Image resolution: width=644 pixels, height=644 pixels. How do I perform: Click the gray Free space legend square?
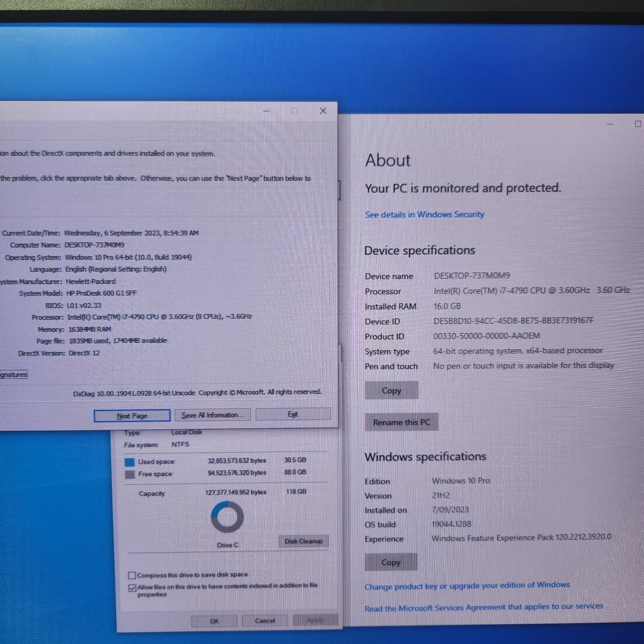pos(130,474)
